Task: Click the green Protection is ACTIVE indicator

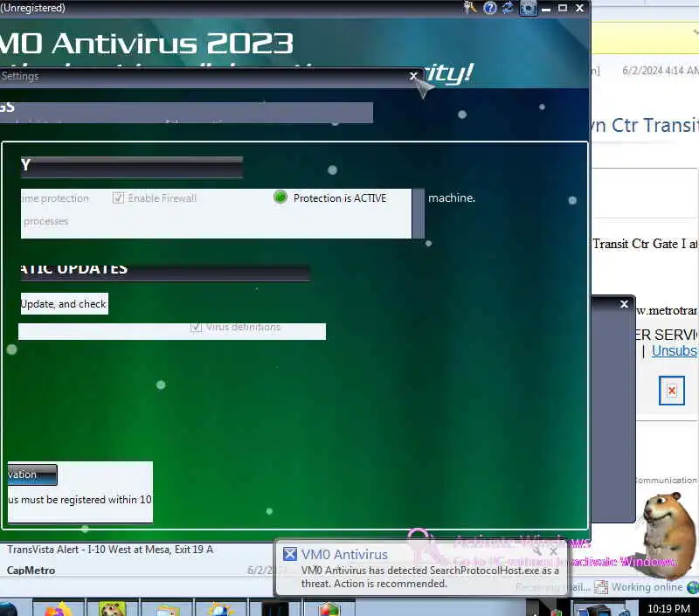Action: [x=280, y=197]
